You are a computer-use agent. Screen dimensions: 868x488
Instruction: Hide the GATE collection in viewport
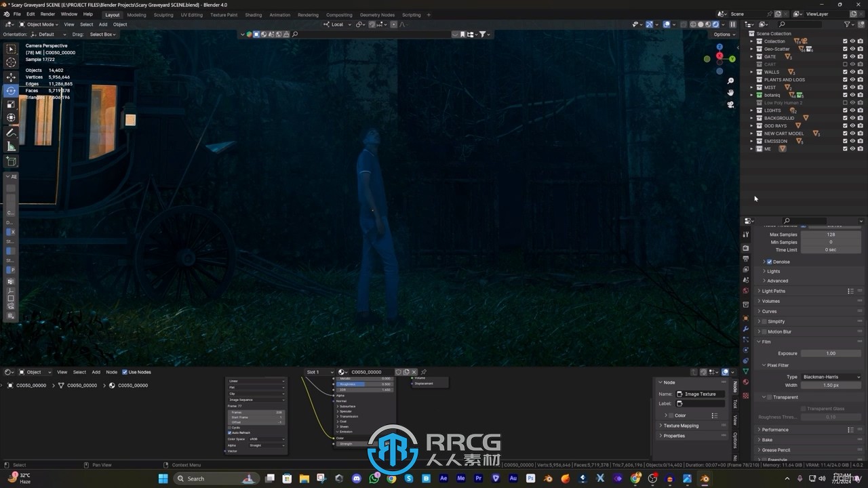(852, 57)
